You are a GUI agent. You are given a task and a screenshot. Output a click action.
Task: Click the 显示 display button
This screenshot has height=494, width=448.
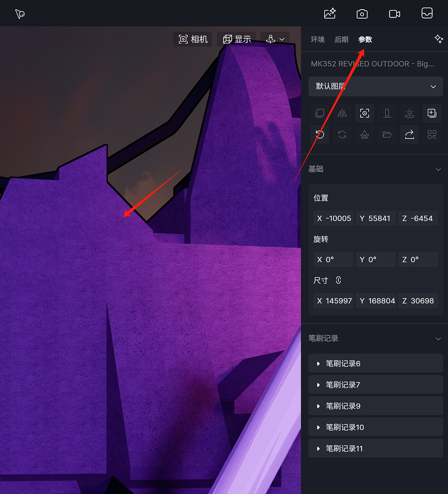(237, 39)
